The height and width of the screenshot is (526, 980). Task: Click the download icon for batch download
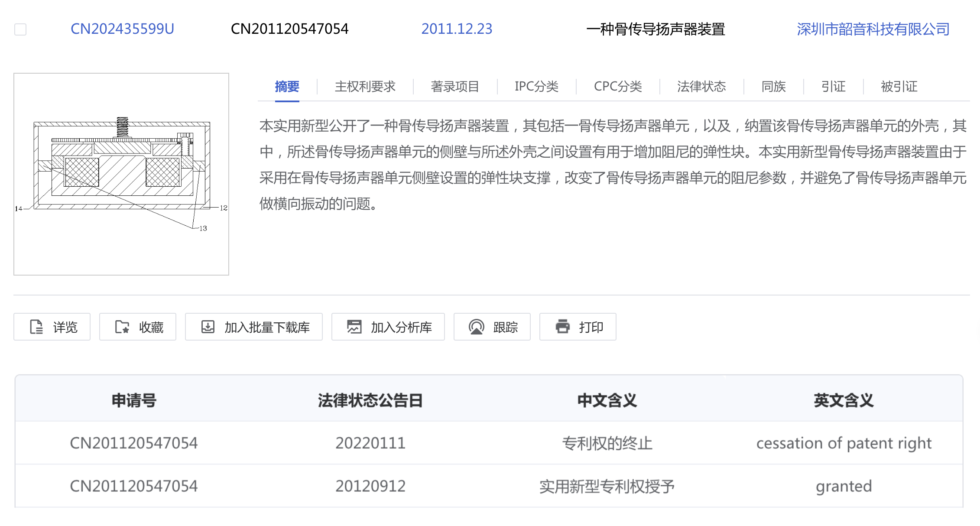coord(208,327)
